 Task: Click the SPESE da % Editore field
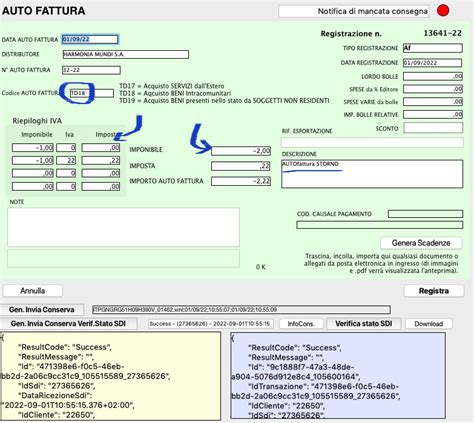433,89
